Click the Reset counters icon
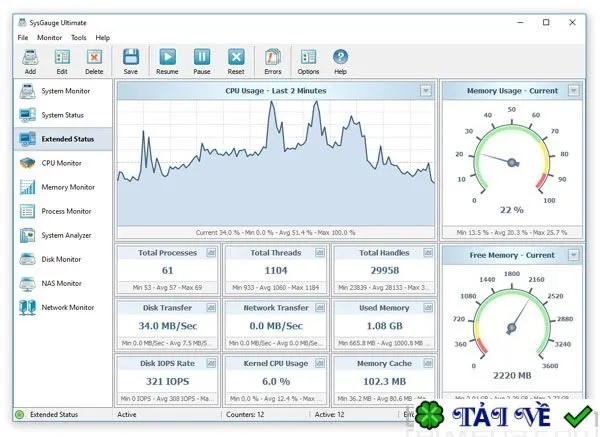Screen dimensions: 600x437 236,57
